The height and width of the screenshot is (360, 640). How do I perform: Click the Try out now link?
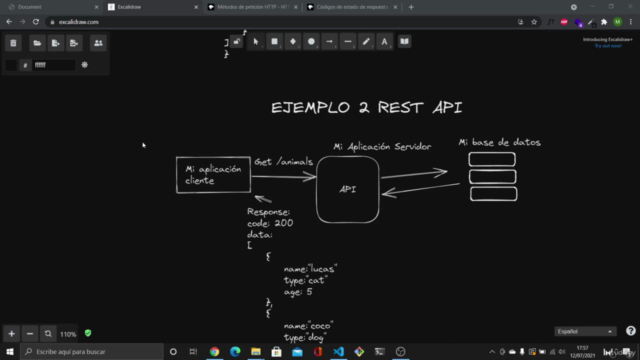coord(608,46)
